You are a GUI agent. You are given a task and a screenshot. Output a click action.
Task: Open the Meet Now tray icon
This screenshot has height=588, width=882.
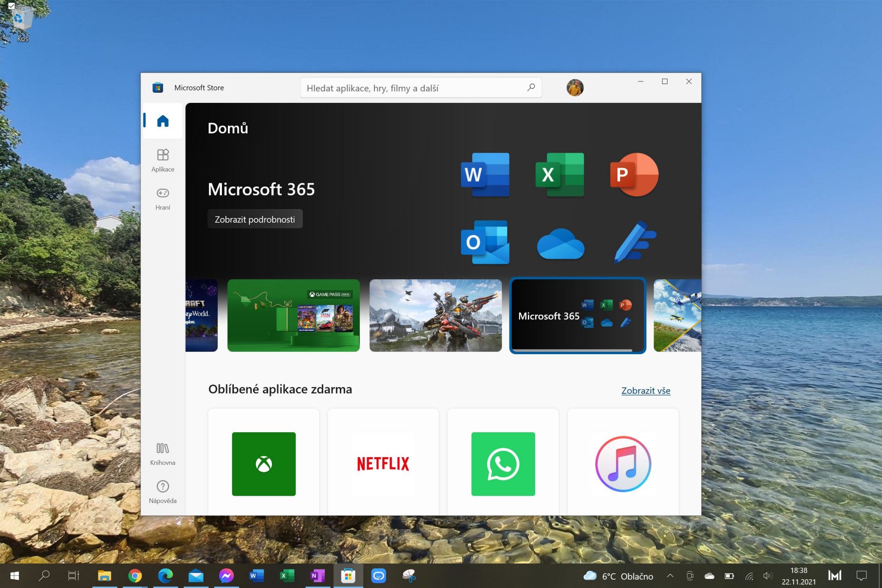point(690,576)
